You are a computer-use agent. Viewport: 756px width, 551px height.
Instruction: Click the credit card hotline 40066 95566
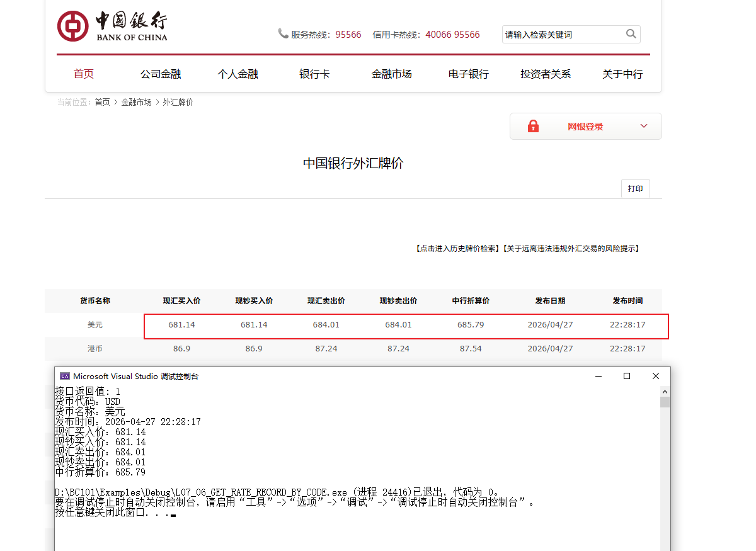click(x=452, y=35)
